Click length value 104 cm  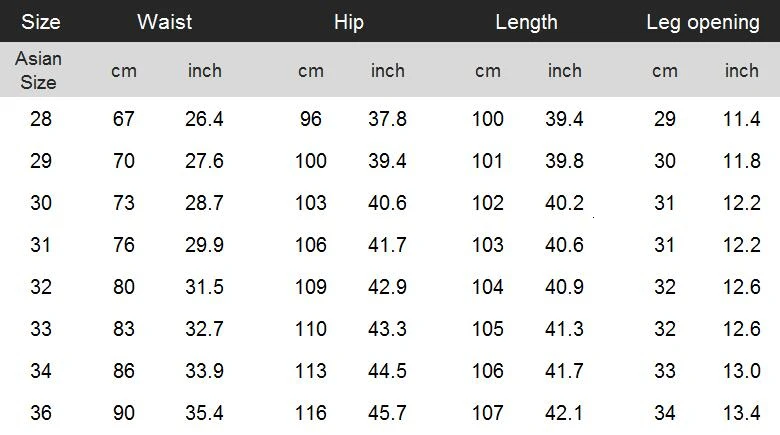click(488, 287)
